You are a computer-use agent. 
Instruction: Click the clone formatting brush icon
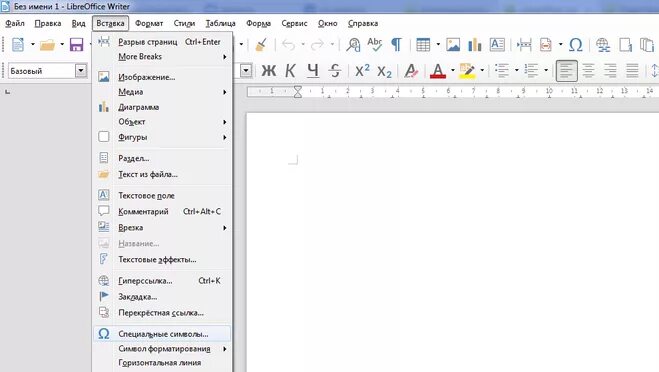(x=261, y=45)
